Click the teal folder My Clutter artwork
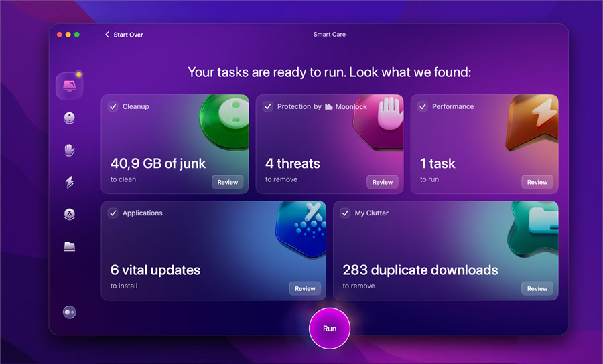Viewport: 603px width, 364px height. tap(533, 229)
